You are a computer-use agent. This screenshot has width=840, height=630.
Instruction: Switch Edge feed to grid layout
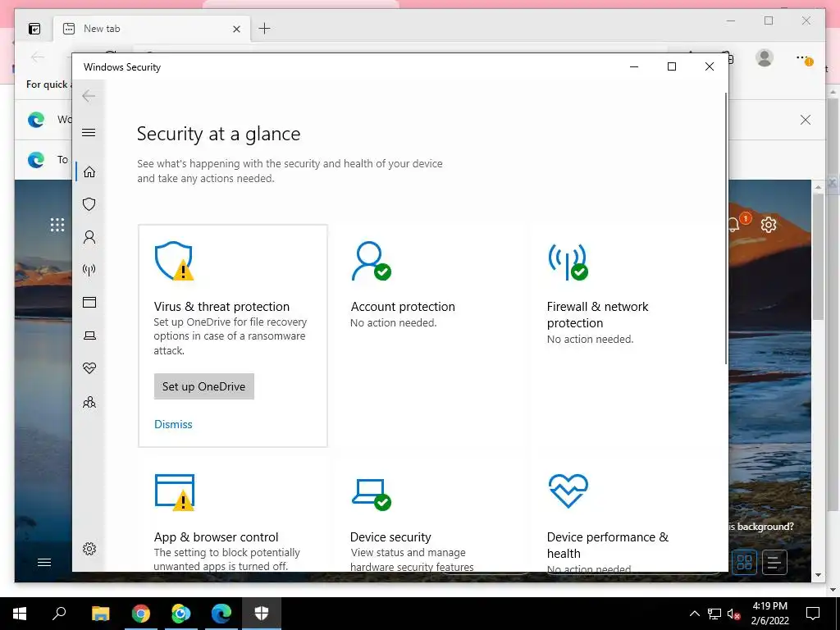745,562
